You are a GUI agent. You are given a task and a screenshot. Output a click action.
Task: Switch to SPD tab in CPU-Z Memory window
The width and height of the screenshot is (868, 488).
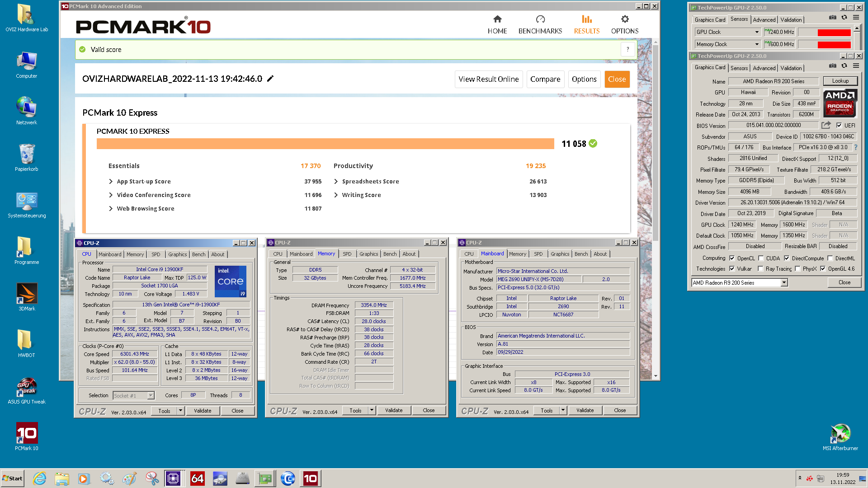coord(347,254)
